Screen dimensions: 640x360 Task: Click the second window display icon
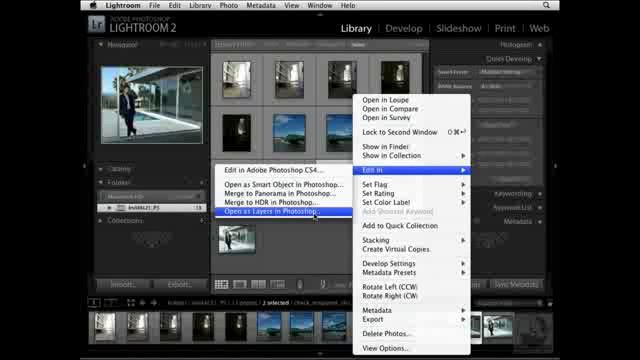coord(111,302)
